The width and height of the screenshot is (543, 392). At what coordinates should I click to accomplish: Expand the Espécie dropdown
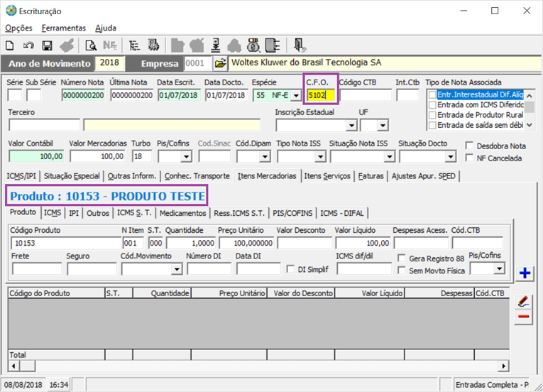pyautogui.click(x=295, y=95)
